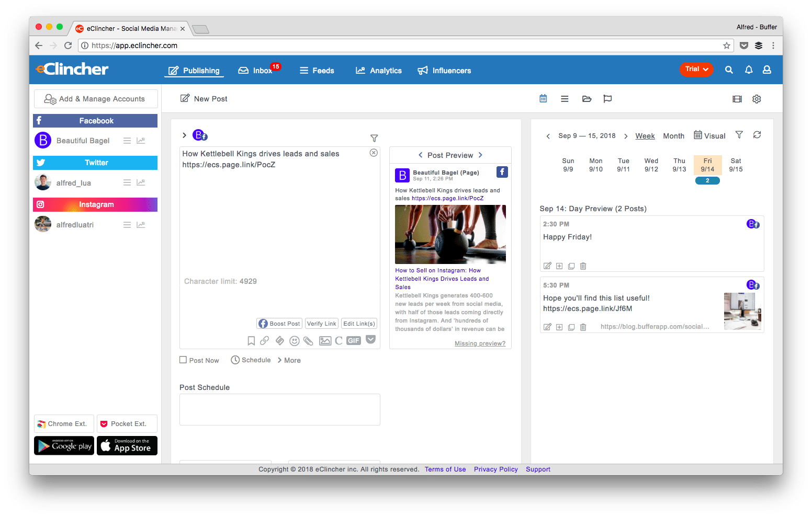Viewport: 812px width, 517px height.
Task: Click Add & Manage Accounts
Action: [96, 99]
